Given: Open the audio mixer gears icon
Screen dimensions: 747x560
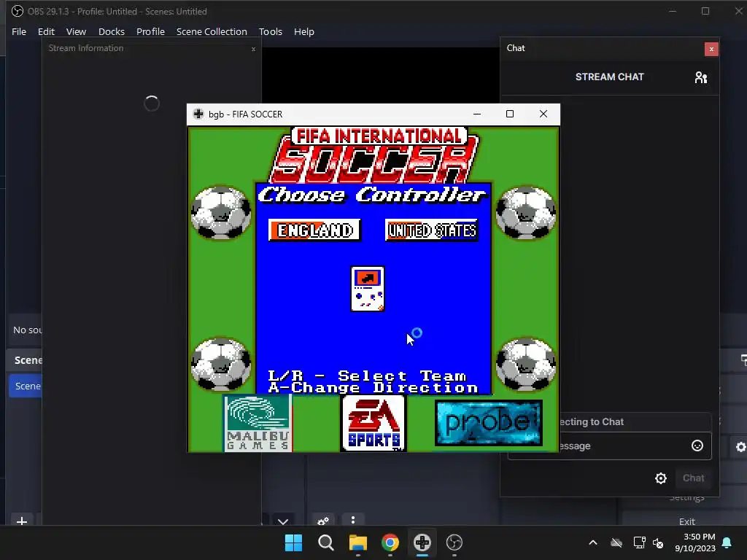Looking at the screenshot, I should point(323,521).
